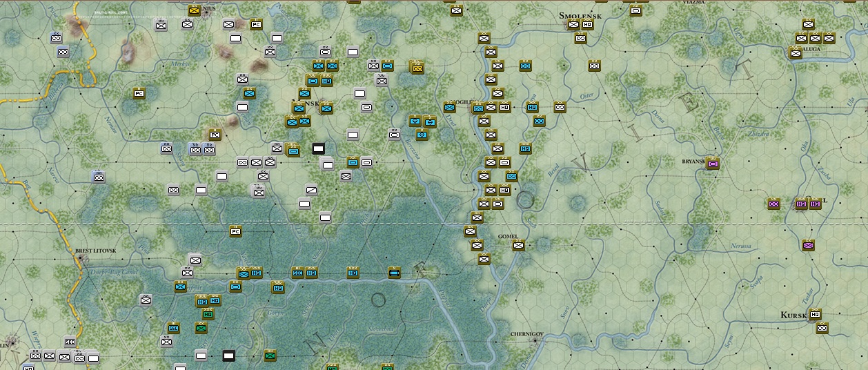Select the light blue rail unit counter
The height and width of the screenshot is (370, 868).
click(x=394, y=273)
